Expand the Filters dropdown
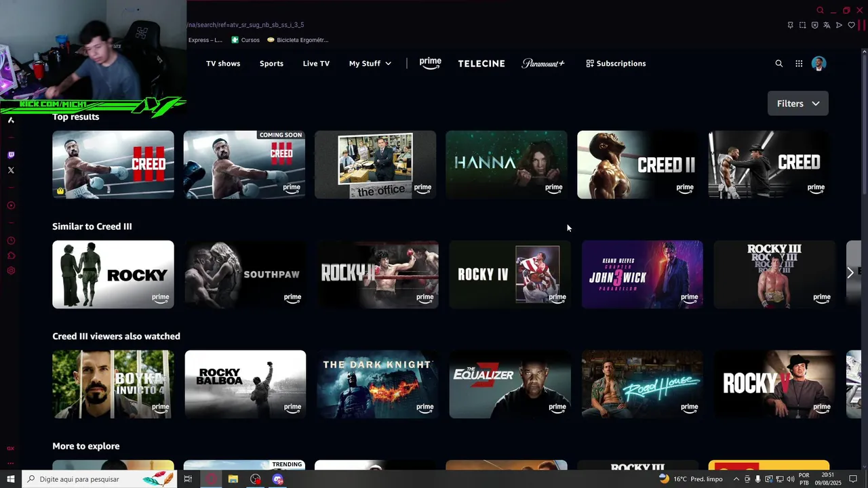Viewport: 868px width, 488px height. tap(797, 104)
